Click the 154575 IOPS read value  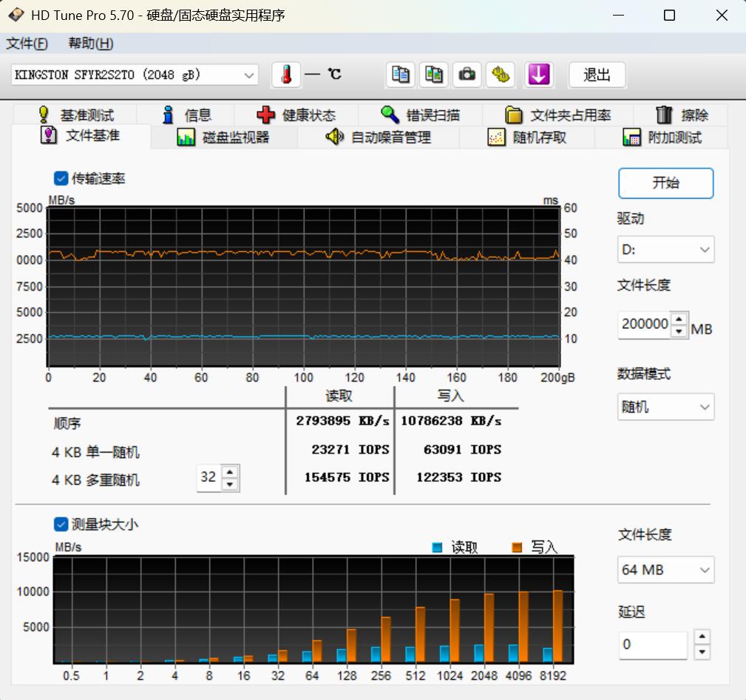point(347,477)
